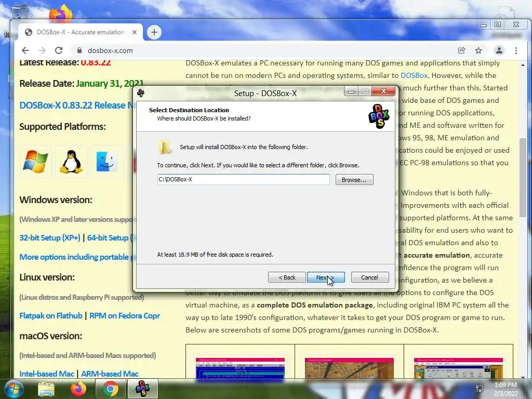Screen dimensions: 532x399
Task: Maximize the Chrome browser window
Action: (x=498, y=25)
